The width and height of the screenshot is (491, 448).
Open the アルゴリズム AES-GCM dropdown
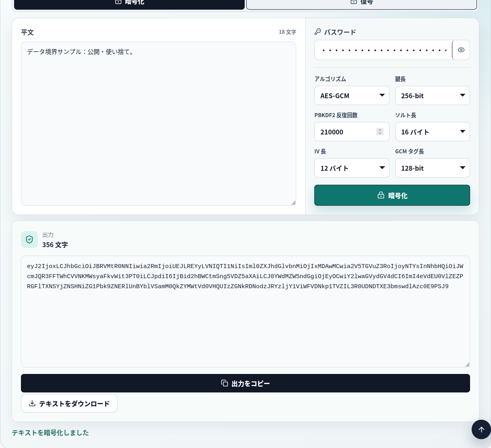click(x=352, y=95)
